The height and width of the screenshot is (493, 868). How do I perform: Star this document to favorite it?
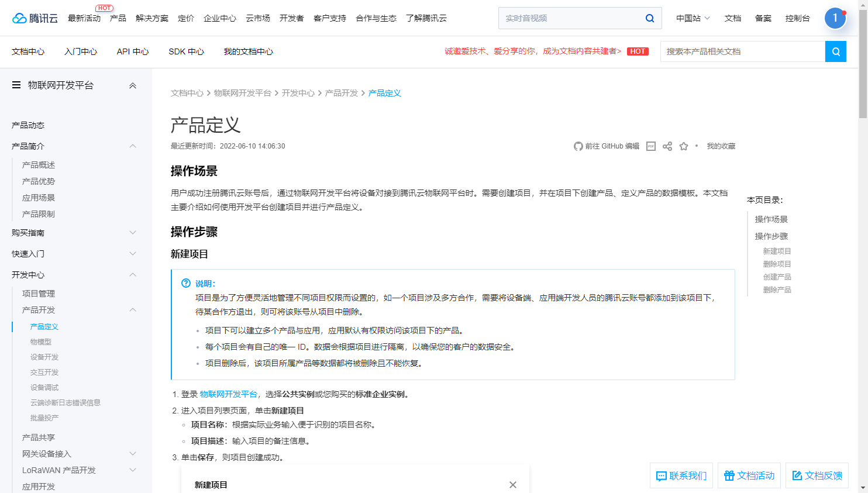(684, 146)
